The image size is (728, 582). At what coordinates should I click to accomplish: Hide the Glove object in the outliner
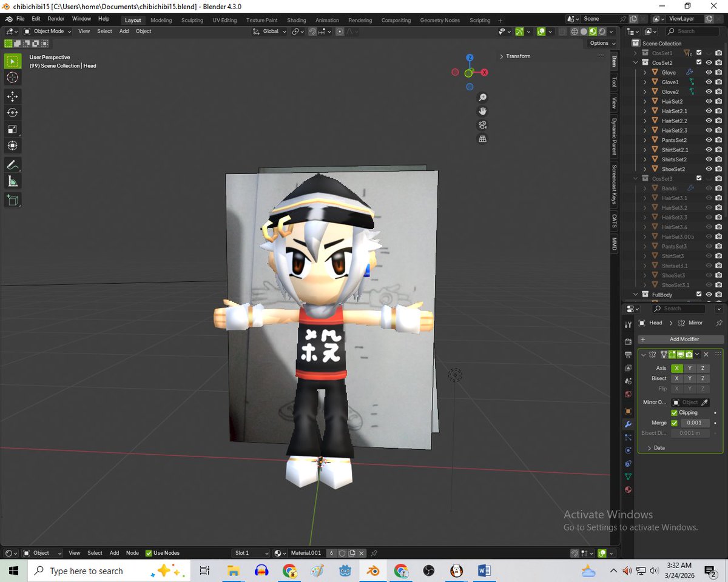[708, 72]
